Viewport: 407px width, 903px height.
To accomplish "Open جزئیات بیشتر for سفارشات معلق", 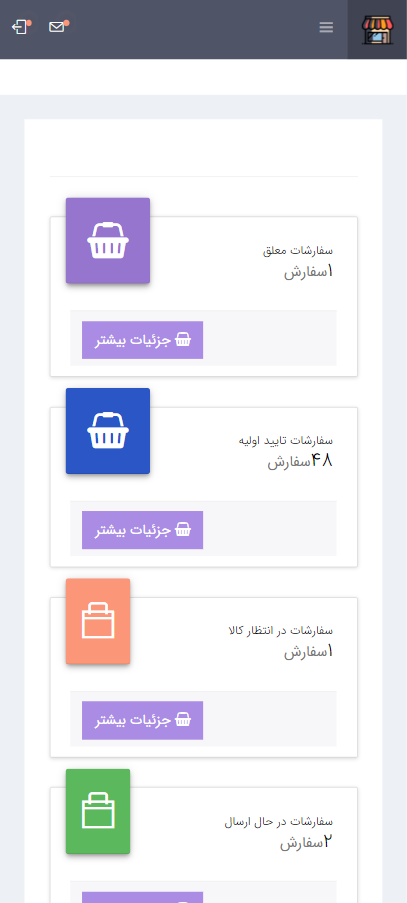I will click(142, 340).
